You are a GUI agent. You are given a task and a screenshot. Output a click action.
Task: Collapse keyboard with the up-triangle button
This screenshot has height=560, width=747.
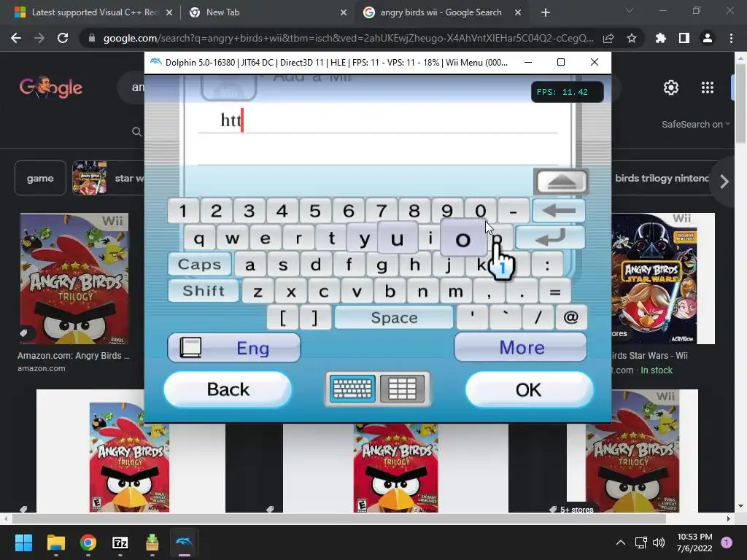click(561, 182)
